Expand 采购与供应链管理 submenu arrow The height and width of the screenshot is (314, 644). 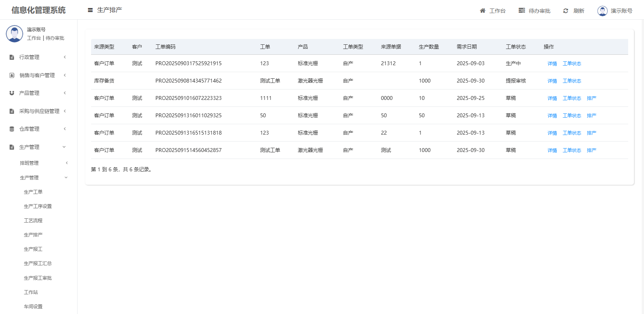(65, 111)
